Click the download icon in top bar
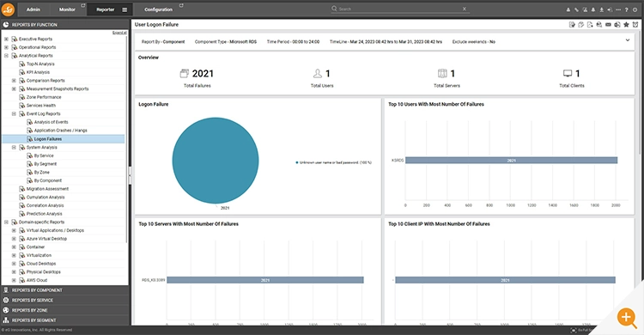The width and height of the screenshot is (644, 335). [601, 9]
